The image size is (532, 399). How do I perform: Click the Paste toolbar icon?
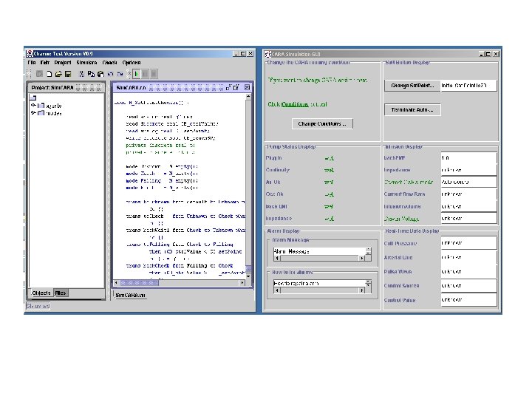(x=100, y=74)
